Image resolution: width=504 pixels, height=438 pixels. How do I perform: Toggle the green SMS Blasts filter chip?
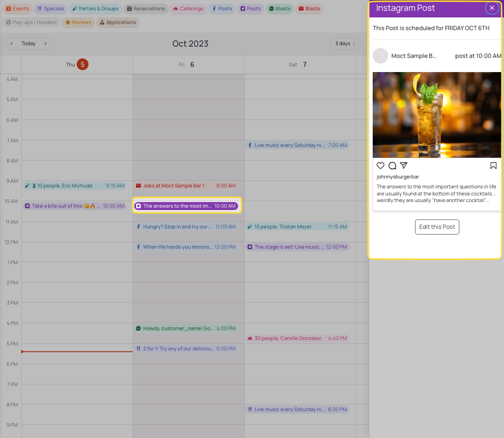tap(280, 8)
